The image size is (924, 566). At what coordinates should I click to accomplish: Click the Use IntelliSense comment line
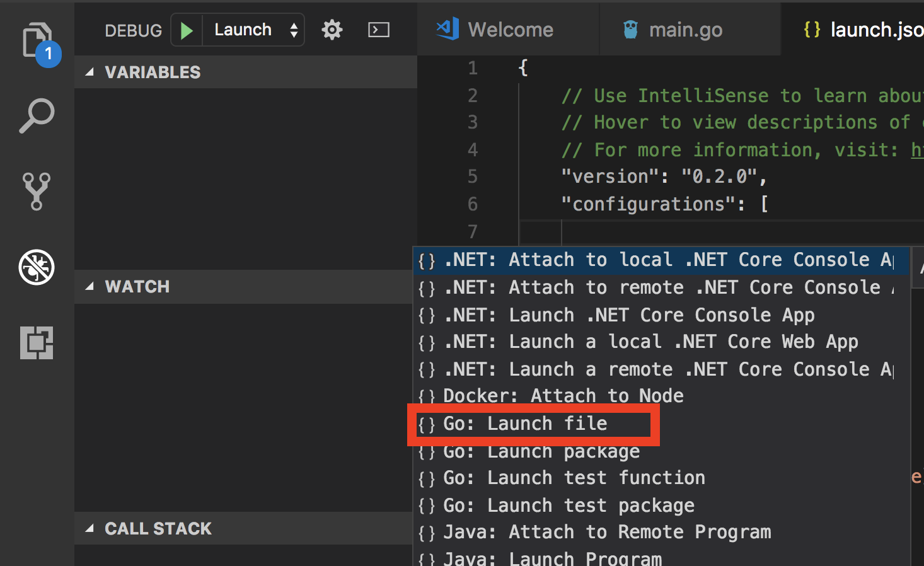point(742,96)
